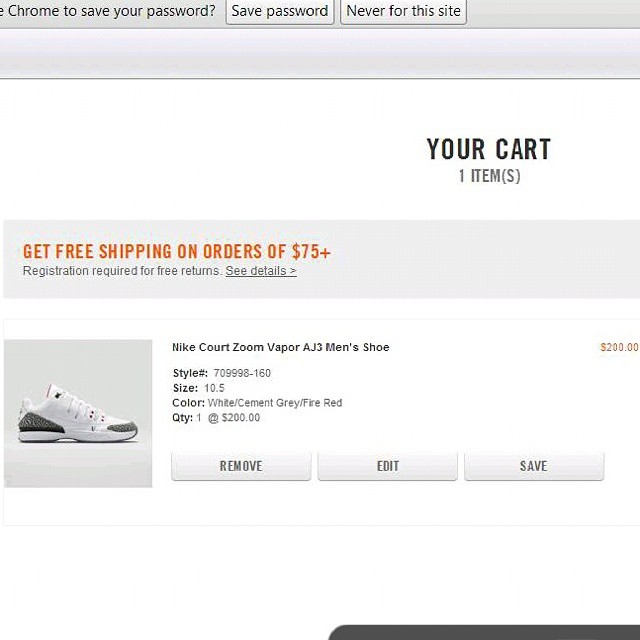Click the Size 10.5 detail line

(198, 388)
